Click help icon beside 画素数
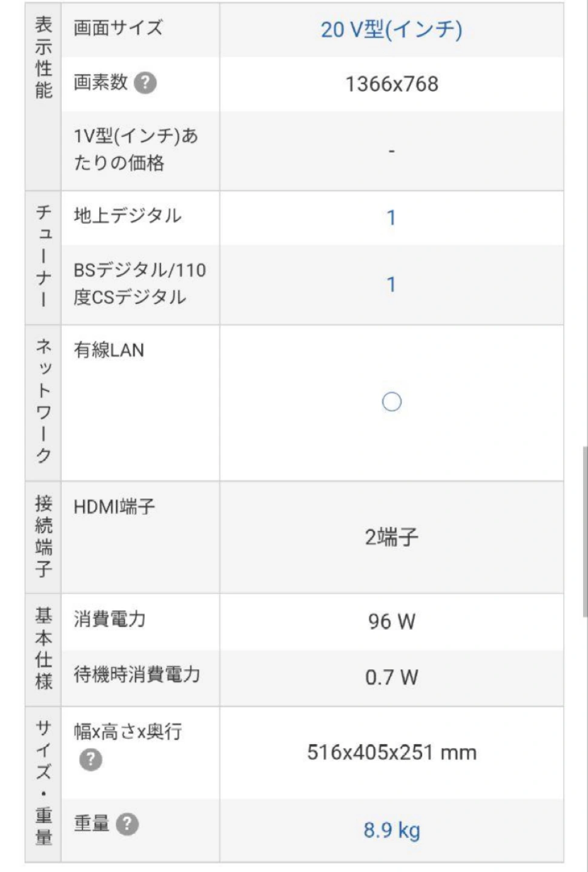Screen dimensions: 588x872 pos(145,83)
